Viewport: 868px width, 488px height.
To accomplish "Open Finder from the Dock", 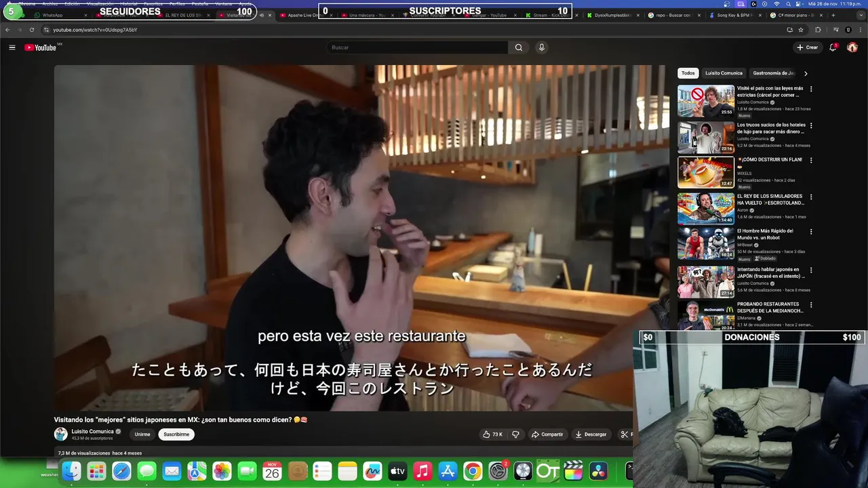I will [71, 471].
